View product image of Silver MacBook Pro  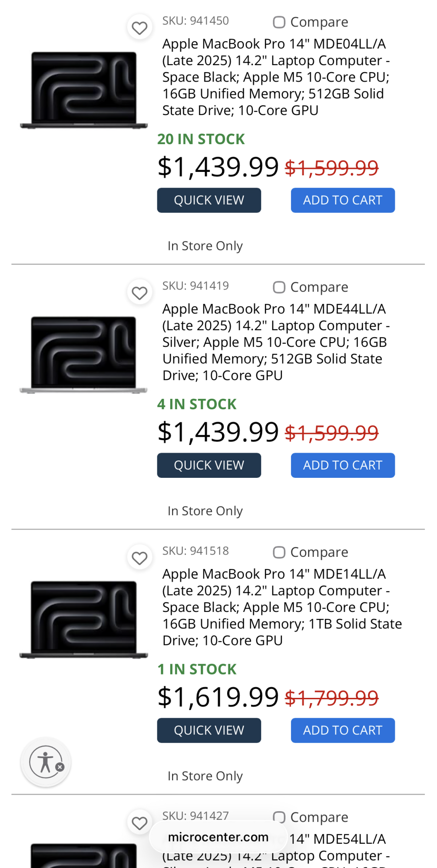(x=83, y=354)
